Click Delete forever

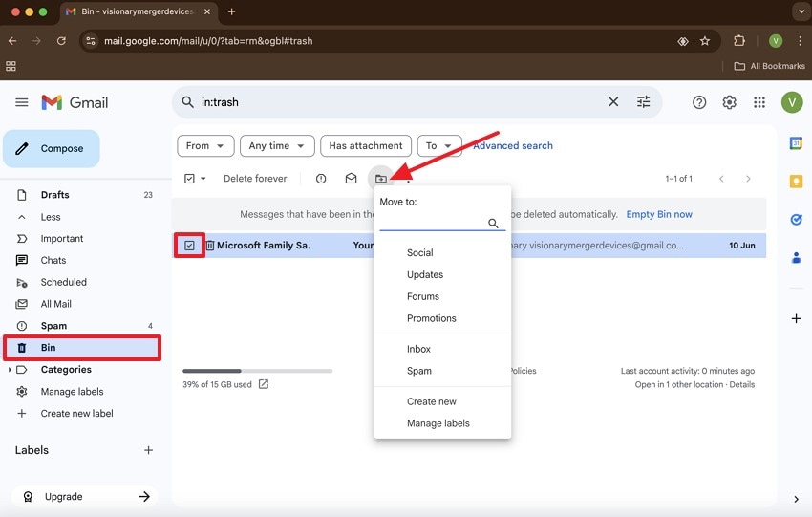(x=255, y=179)
